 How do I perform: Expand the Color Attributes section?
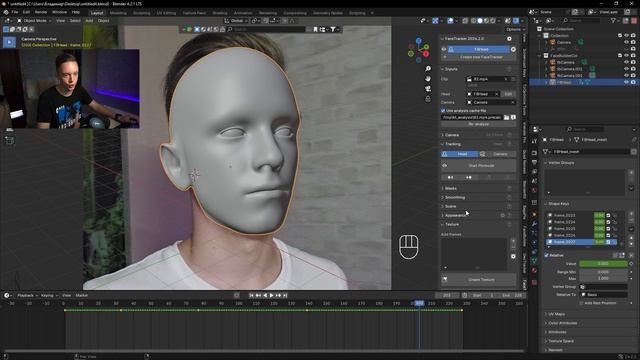[562, 323]
